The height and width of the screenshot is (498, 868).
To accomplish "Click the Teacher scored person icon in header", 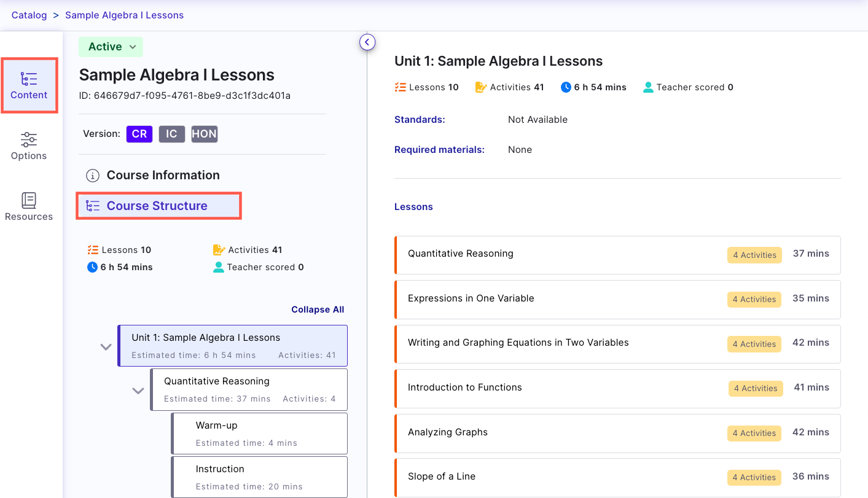I will click(x=648, y=87).
